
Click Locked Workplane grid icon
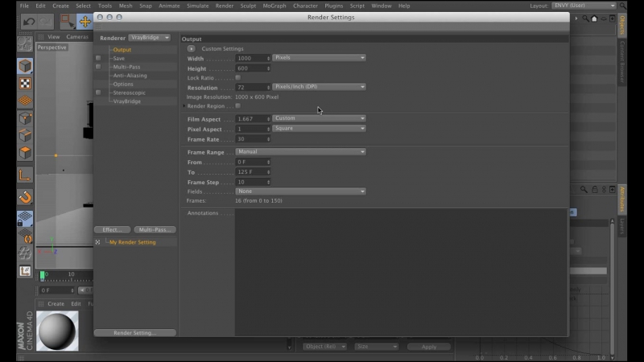(x=25, y=218)
